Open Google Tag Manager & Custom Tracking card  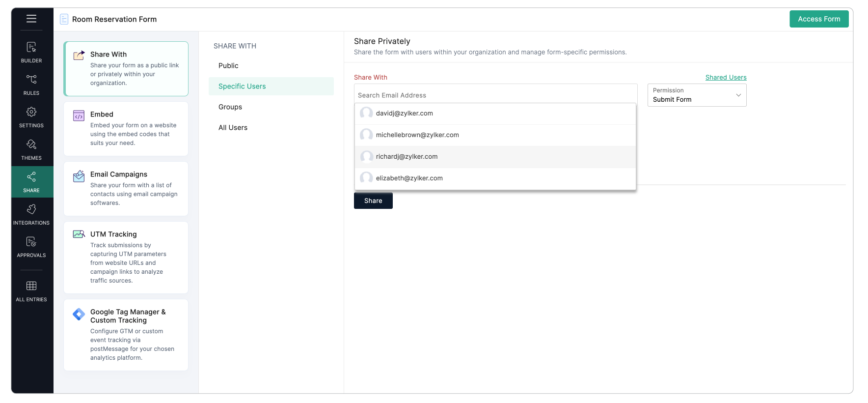point(126,335)
